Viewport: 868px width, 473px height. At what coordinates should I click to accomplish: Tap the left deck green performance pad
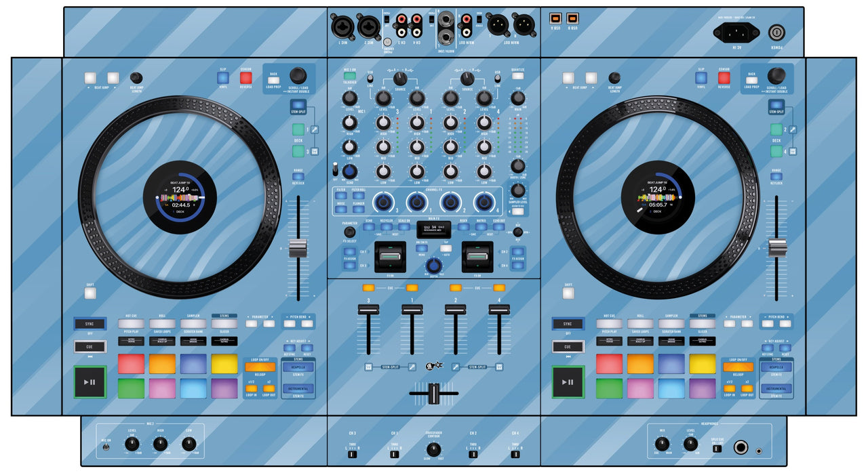click(x=132, y=388)
